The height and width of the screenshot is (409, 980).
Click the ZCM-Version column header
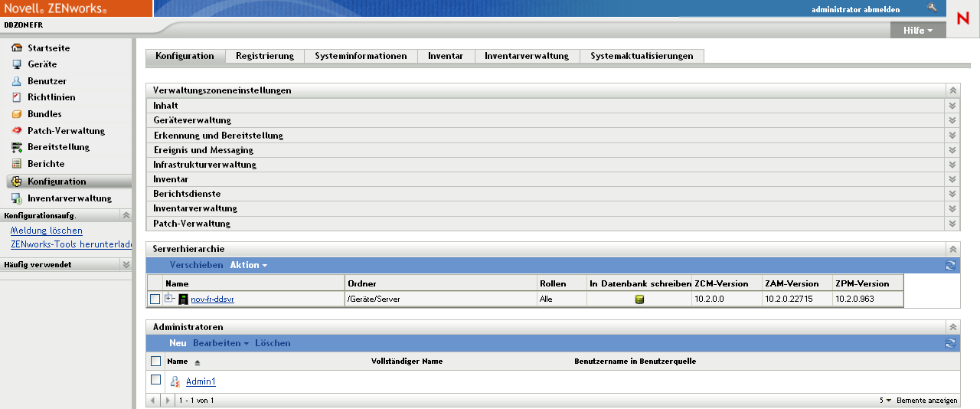721,283
